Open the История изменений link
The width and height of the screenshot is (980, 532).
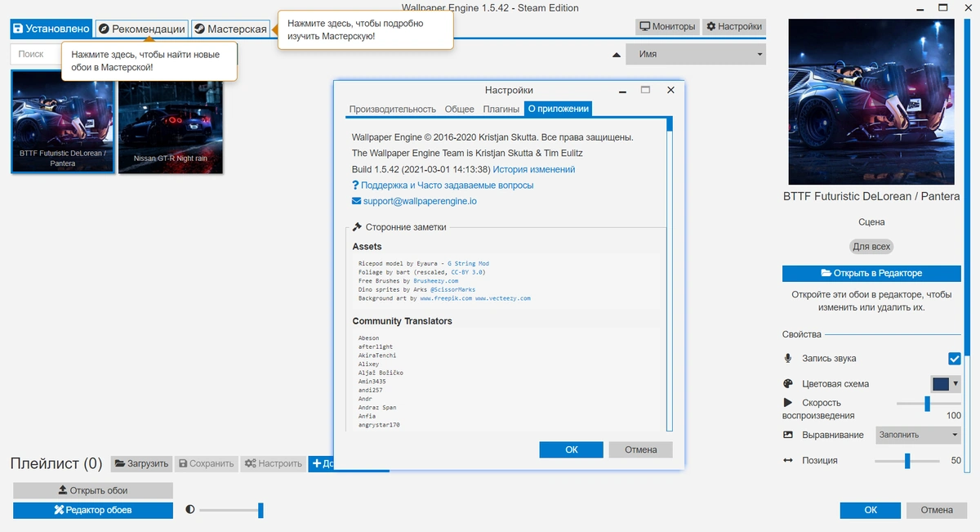[534, 169]
